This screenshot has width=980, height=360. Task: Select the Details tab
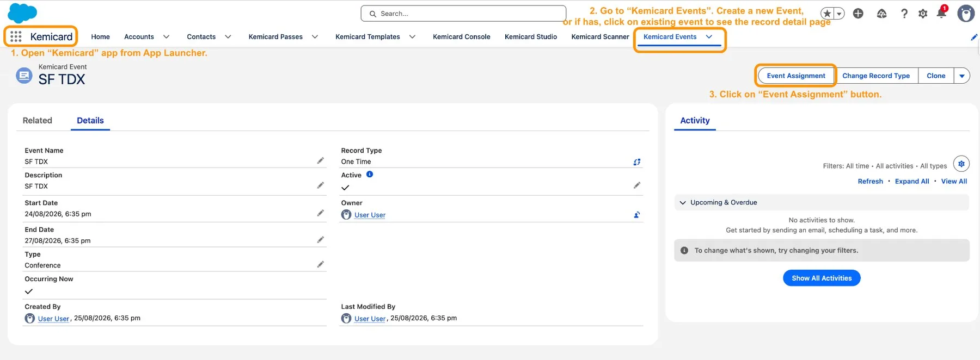pos(90,121)
